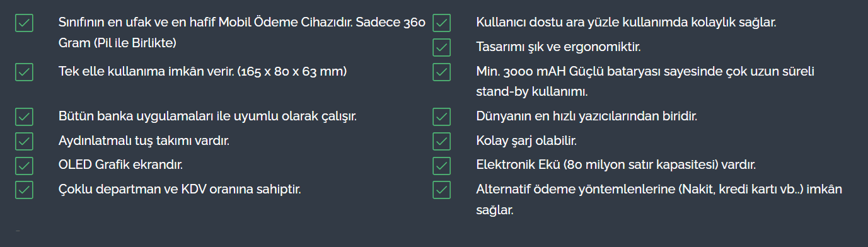Click the checkmark icon beside "Sınıfının en ufak"
The width and height of the screenshot is (868, 247).
click(24, 23)
